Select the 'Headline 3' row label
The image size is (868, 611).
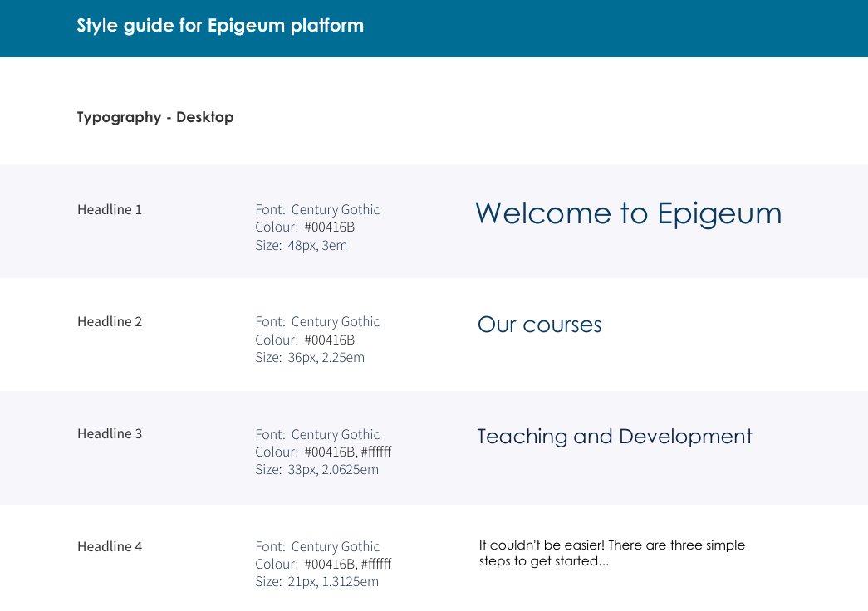pyautogui.click(x=110, y=433)
